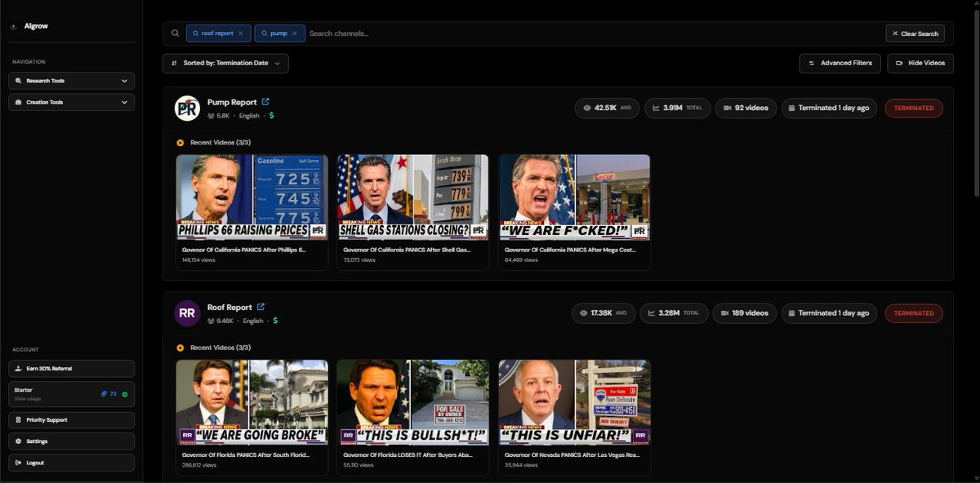Remove the 'pump' search tag
The image size is (980, 483).
click(294, 33)
